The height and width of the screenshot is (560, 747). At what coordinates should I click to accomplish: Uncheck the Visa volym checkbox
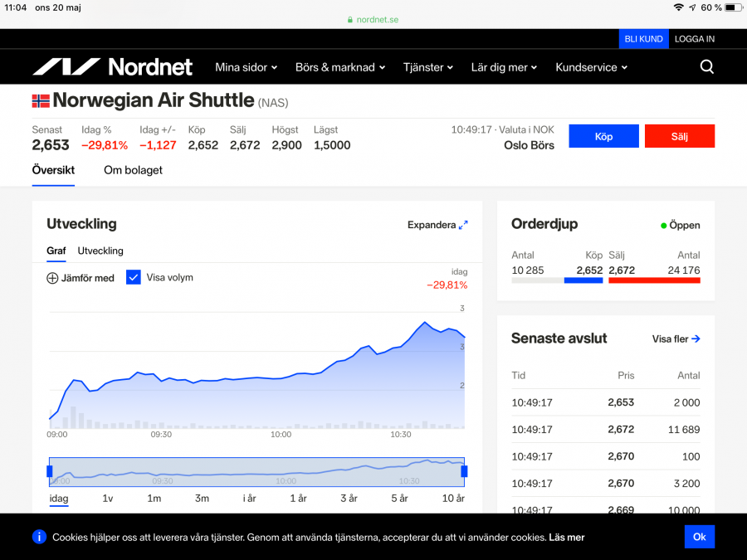click(x=134, y=277)
